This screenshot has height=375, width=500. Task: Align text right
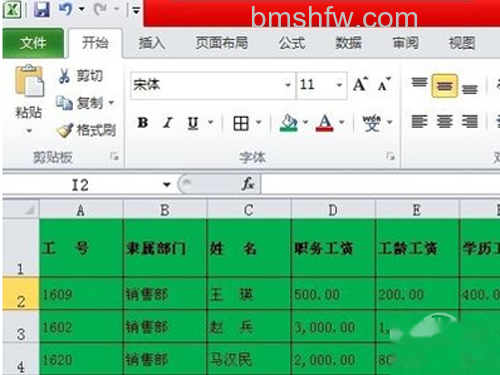(470, 121)
